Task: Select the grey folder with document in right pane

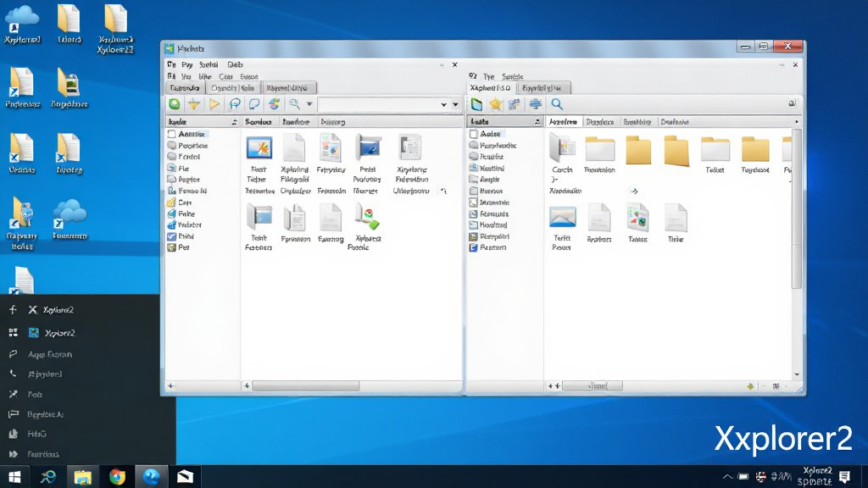Action: 563,148
